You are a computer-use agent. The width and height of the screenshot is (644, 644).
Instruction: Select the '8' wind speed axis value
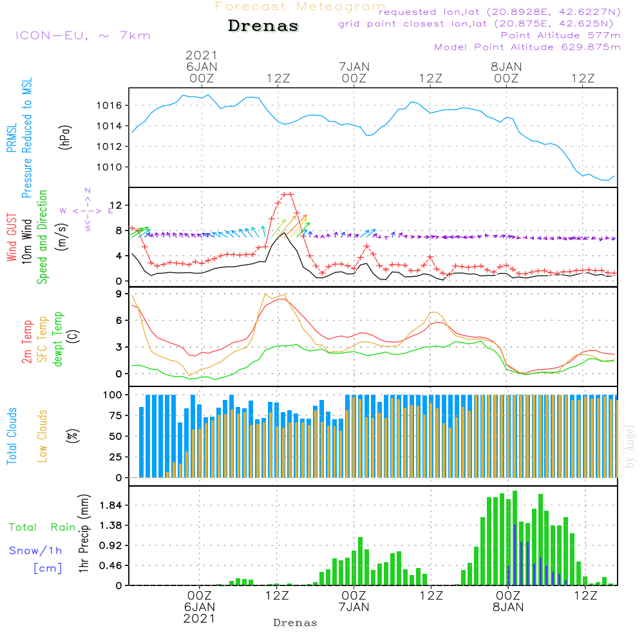click(x=118, y=231)
